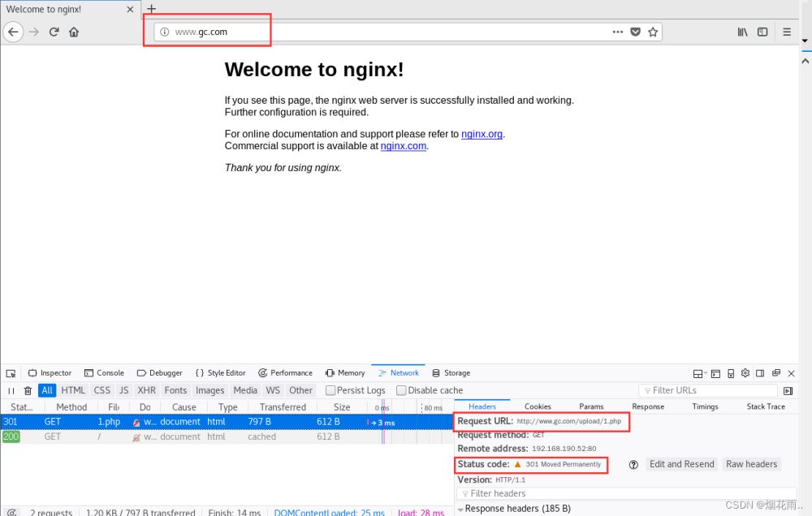
Task: Check the Disable cache checkbox
Action: pos(401,390)
